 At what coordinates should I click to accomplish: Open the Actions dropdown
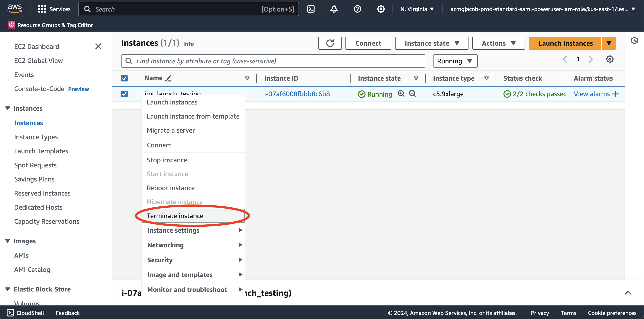[498, 43]
